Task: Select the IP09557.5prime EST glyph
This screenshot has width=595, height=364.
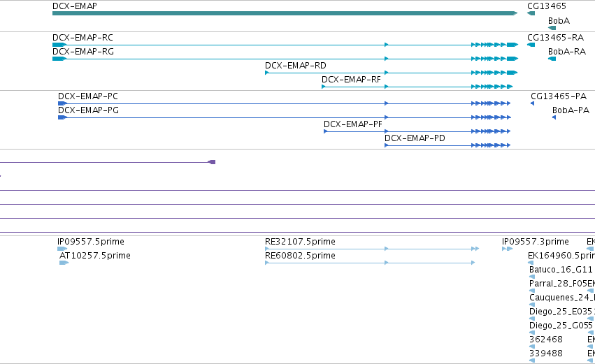Action: click(x=62, y=249)
